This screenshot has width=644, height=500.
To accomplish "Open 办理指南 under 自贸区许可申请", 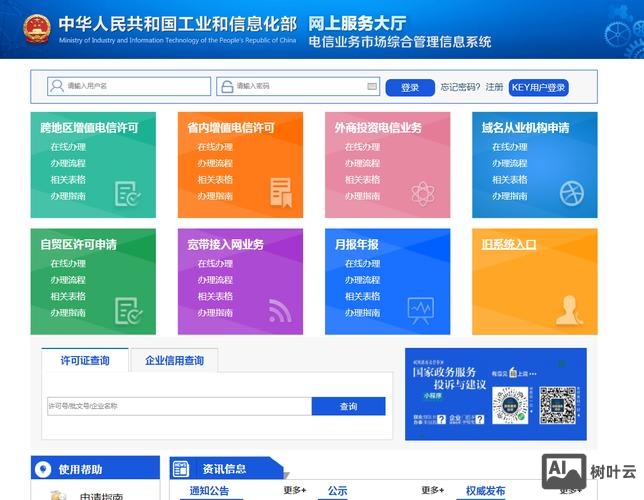I will coord(68,313).
